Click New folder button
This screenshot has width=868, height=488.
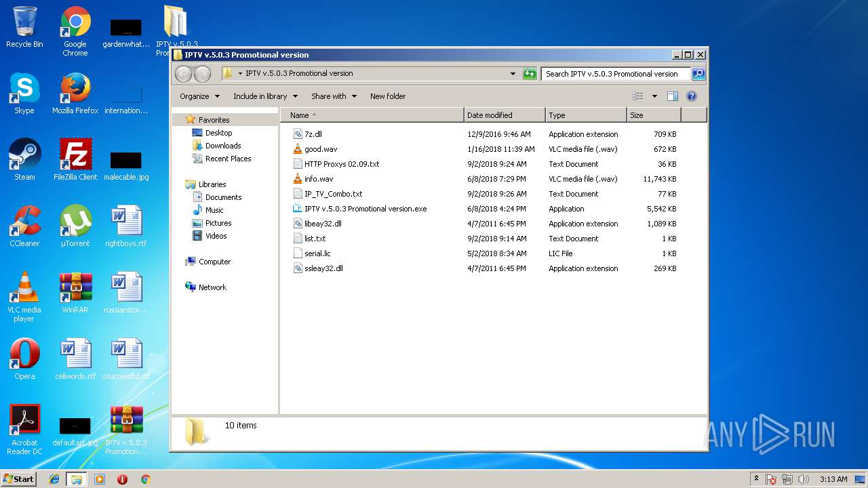pyautogui.click(x=388, y=96)
